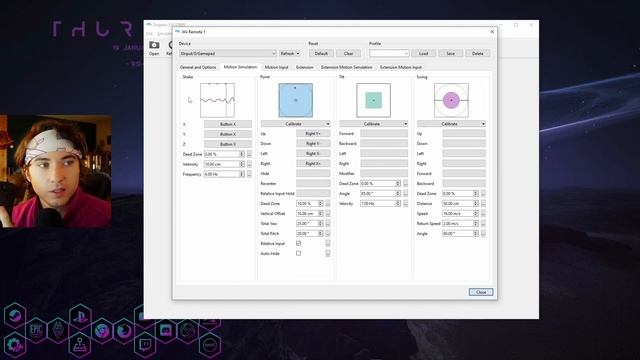Screen dimensions: 640x360
Task: Click Shake X mapping Button X
Action: 228,124
